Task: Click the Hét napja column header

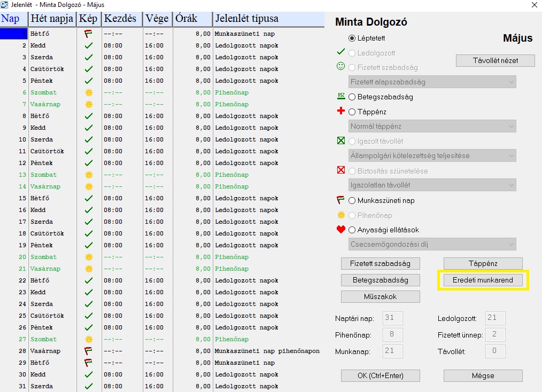Action: pos(52,19)
